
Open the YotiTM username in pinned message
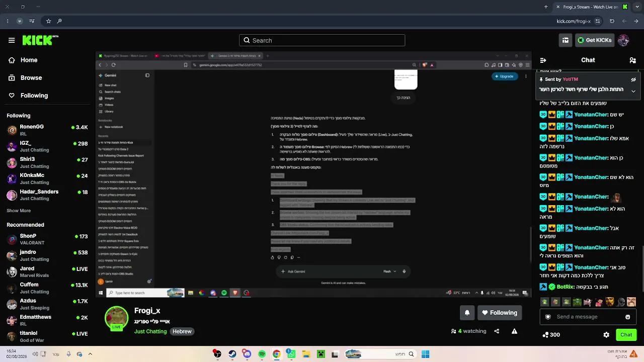(x=570, y=79)
